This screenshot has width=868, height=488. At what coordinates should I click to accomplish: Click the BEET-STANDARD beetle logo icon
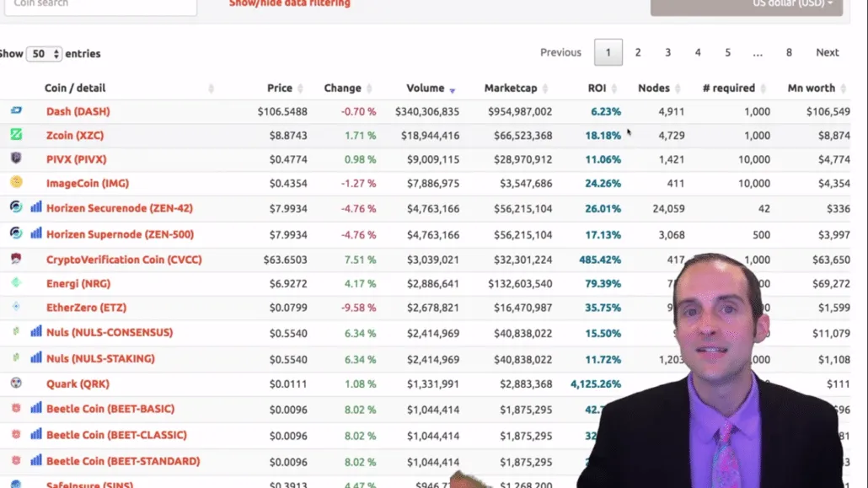click(x=16, y=459)
